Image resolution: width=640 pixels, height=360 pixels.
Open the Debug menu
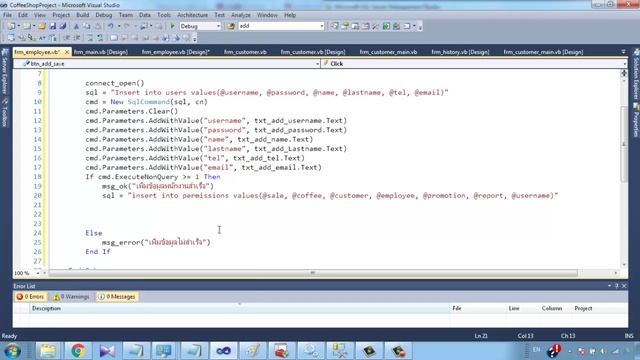[104, 15]
